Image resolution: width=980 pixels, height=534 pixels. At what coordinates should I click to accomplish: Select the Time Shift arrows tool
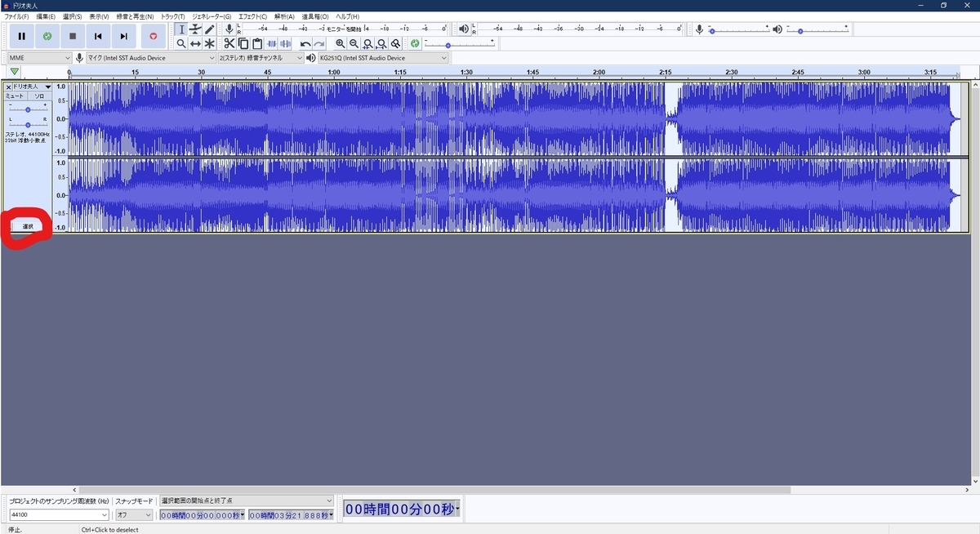196,43
